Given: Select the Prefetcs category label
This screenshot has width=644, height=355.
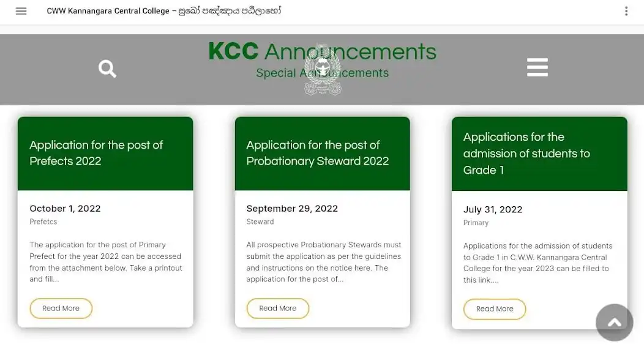Looking at the screenshot, I should [x=43, y=222].
